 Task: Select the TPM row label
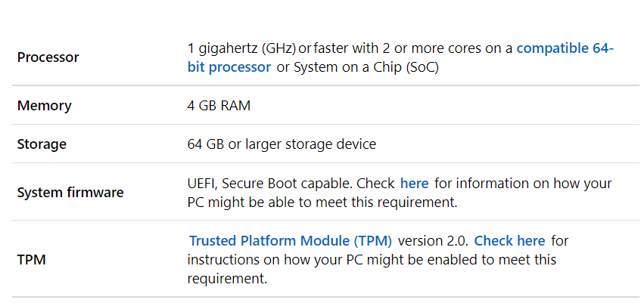click(31, 260)
